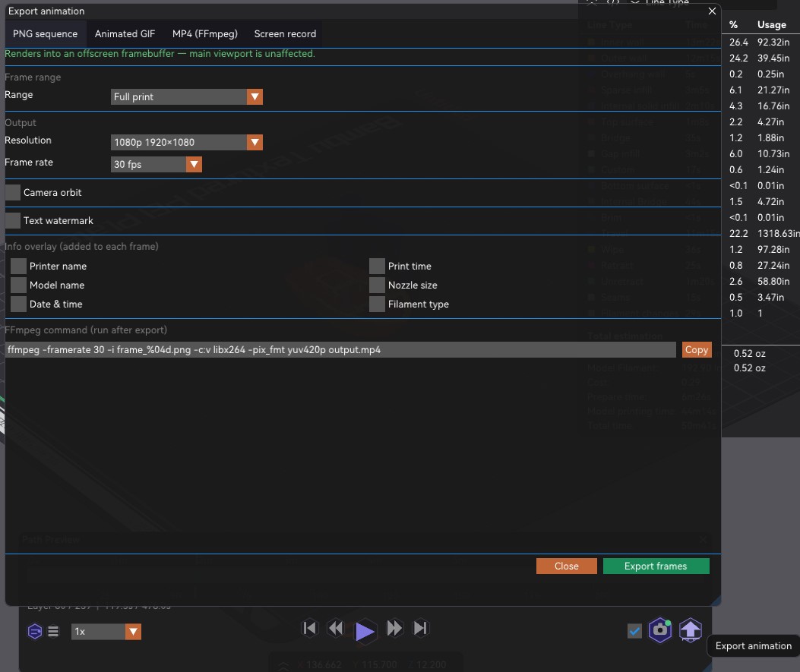Tick the Nozzle size overlay checkbox

click(x=377, y=285)
